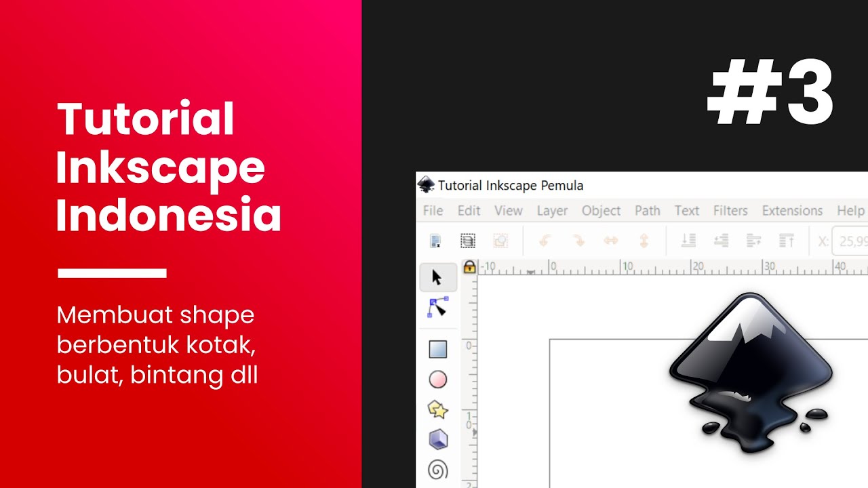868x488 pixels.
Task: Open the Extensions menu
Action: click(792, 211)
